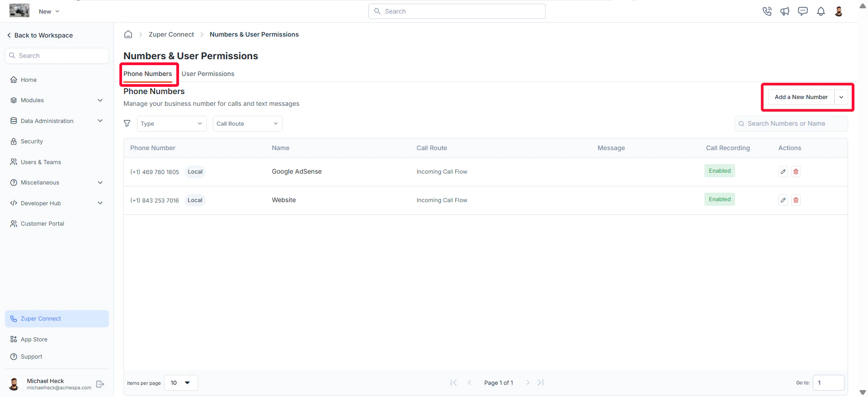Select Zuper Connect in the sidebar

pyautogui.click(x=57, y=319)
